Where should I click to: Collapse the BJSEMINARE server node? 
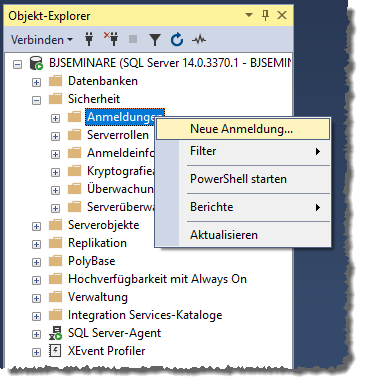click(x=17, y=64)
